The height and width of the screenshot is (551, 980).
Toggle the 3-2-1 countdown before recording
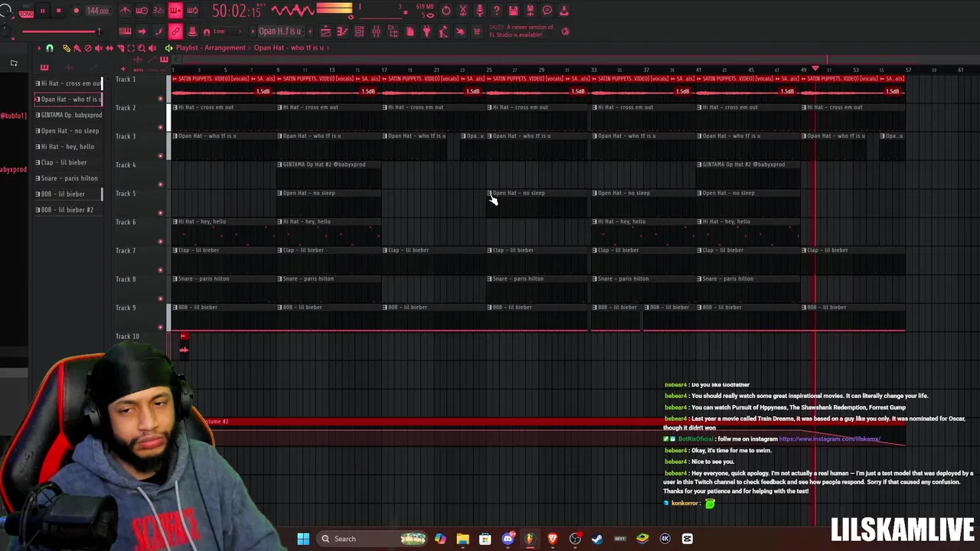click(x=158, y=11)
